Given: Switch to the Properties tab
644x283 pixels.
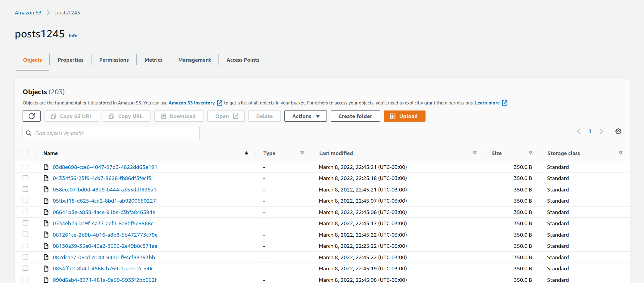Looking at the screenshot, I should 70,60.
